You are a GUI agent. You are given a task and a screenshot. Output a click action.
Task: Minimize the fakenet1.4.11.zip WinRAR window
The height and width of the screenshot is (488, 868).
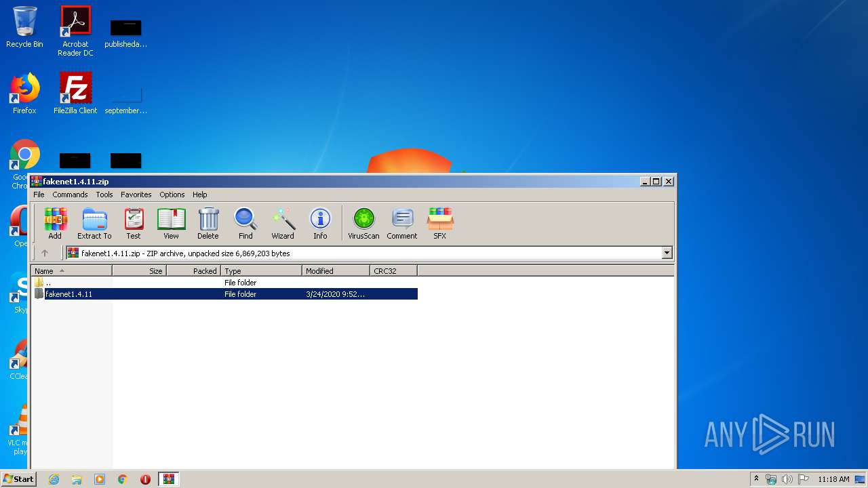tap(645, 181)
